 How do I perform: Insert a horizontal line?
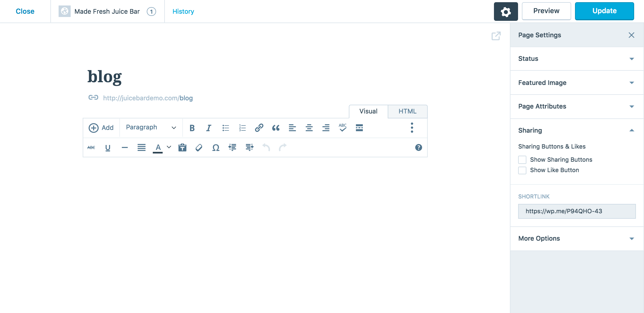click(x=125, y=147)
